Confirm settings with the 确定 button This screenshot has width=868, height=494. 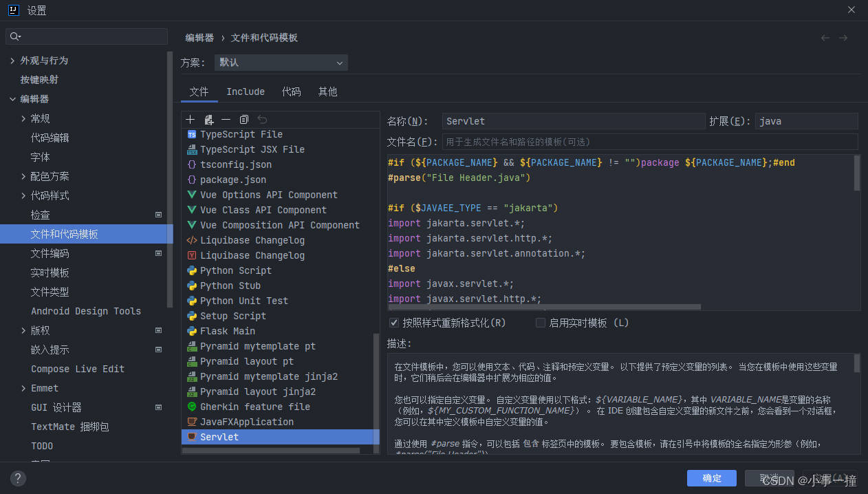pos(711,477)
